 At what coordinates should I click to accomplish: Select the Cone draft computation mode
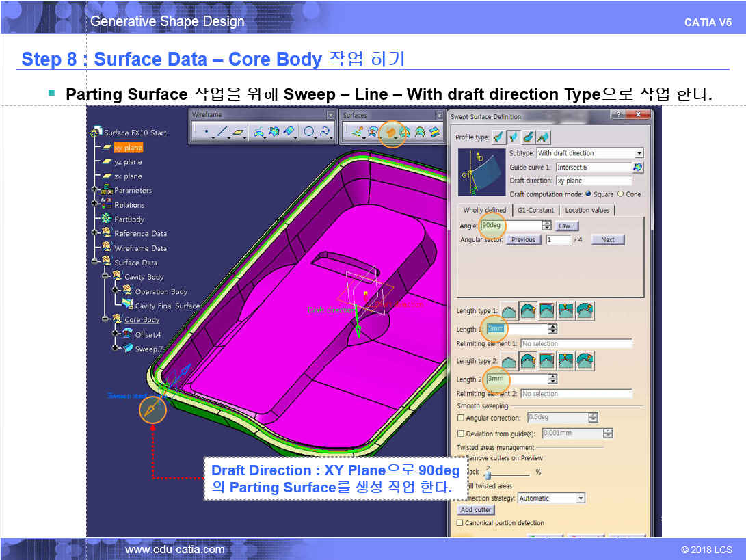point(621,194)
